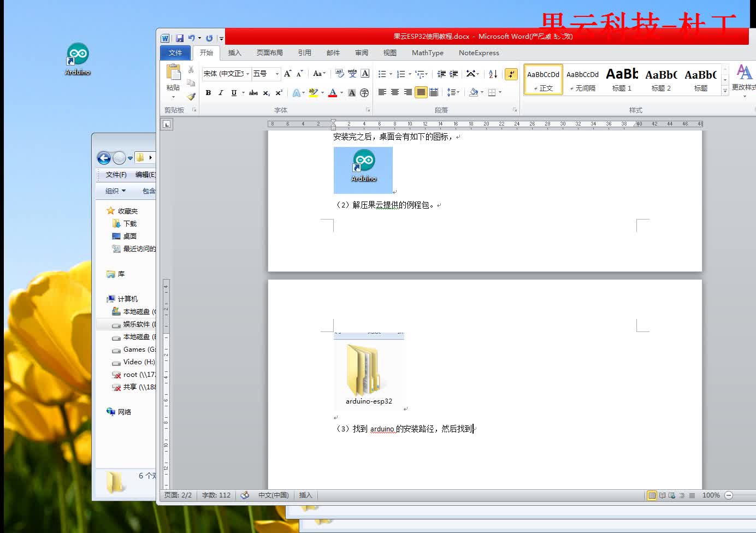Click the paragraph shading paint bucket
This screenshot has height=533, width=756.
474,92
